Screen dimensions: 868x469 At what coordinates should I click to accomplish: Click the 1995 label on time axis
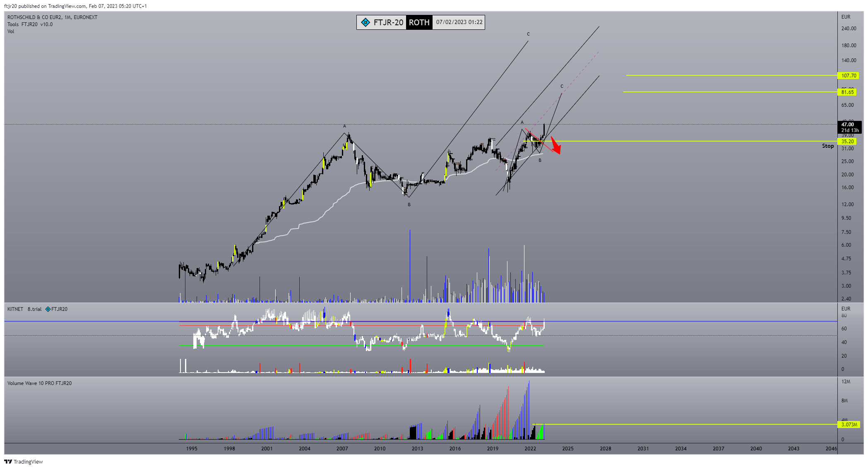pyautogui.click(x=192, y=449)
